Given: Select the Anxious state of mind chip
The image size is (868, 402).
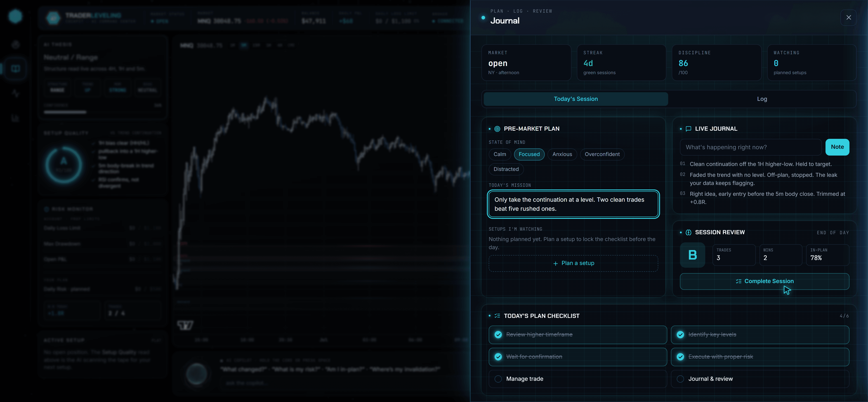Looking at the screenshot, I should click(x=562, y=154).
